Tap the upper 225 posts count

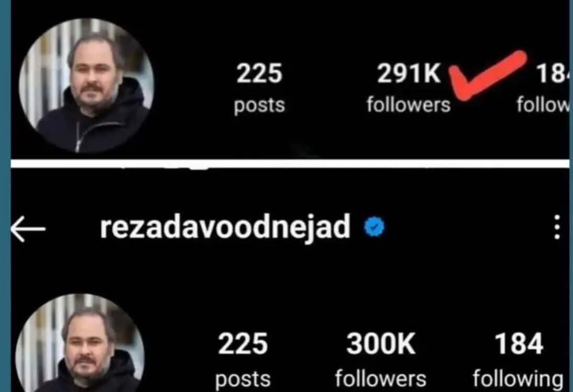(x=259, y=88)
